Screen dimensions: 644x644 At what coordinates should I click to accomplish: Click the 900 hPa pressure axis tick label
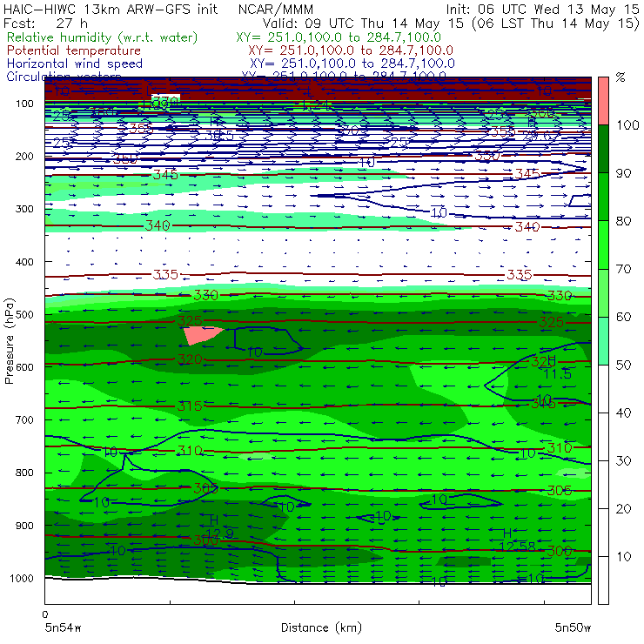click(24, 526)
